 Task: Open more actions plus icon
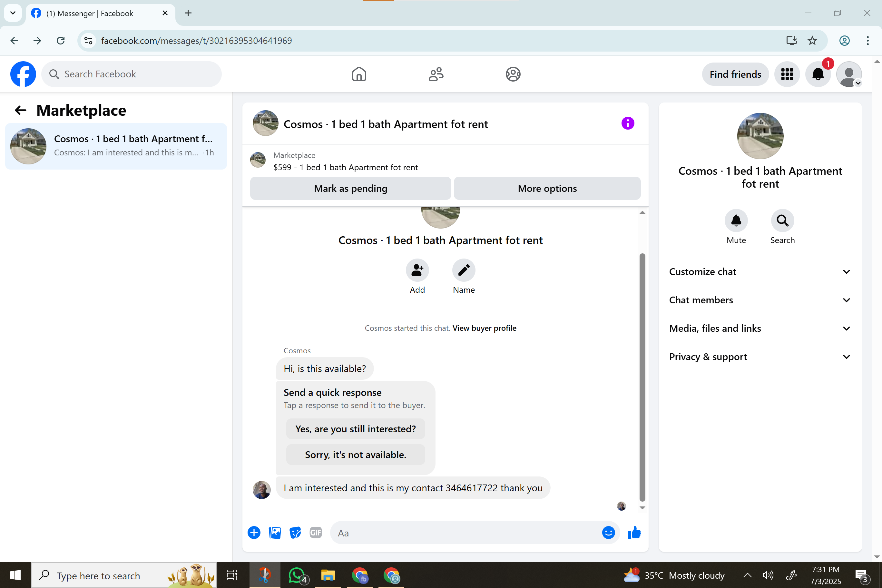pos(254,533)
